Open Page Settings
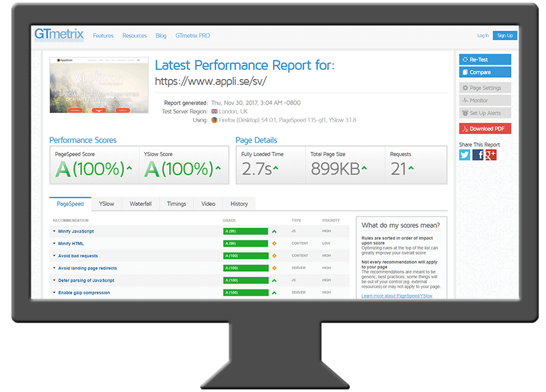Screen dimensions: 546x392 pos(485,88)
